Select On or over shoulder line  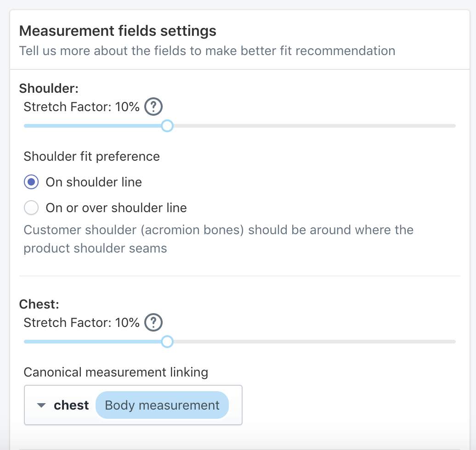coord(31,208)
